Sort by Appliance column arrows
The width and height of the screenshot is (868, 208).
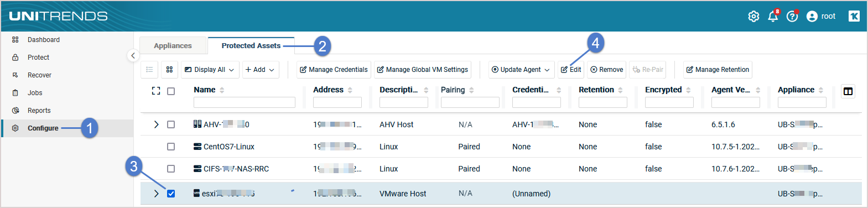(821, 90)
